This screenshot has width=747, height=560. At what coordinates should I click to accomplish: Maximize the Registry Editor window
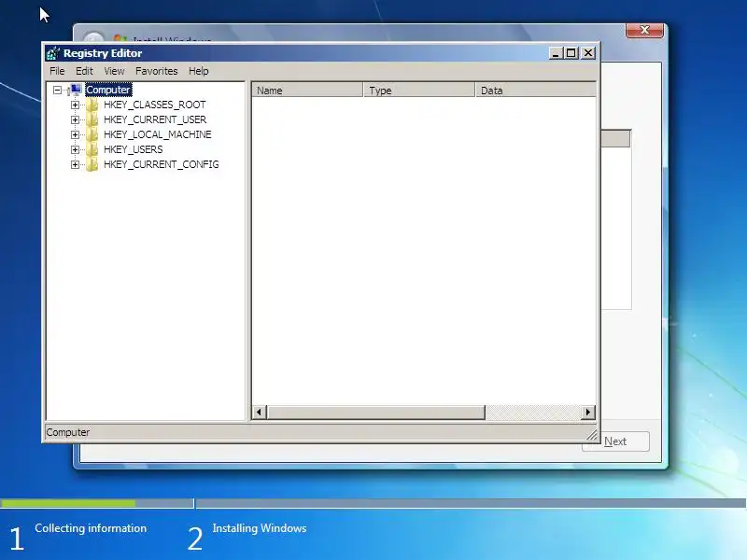(x=571, y=53)
